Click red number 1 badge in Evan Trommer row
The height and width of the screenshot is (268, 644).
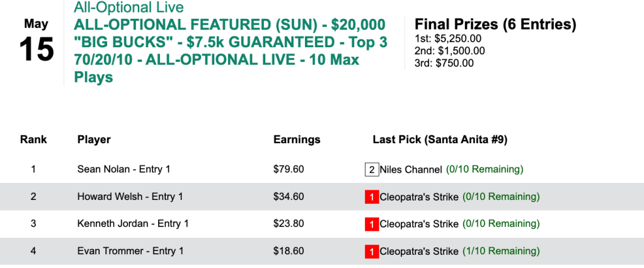click(x=372, y=251)
